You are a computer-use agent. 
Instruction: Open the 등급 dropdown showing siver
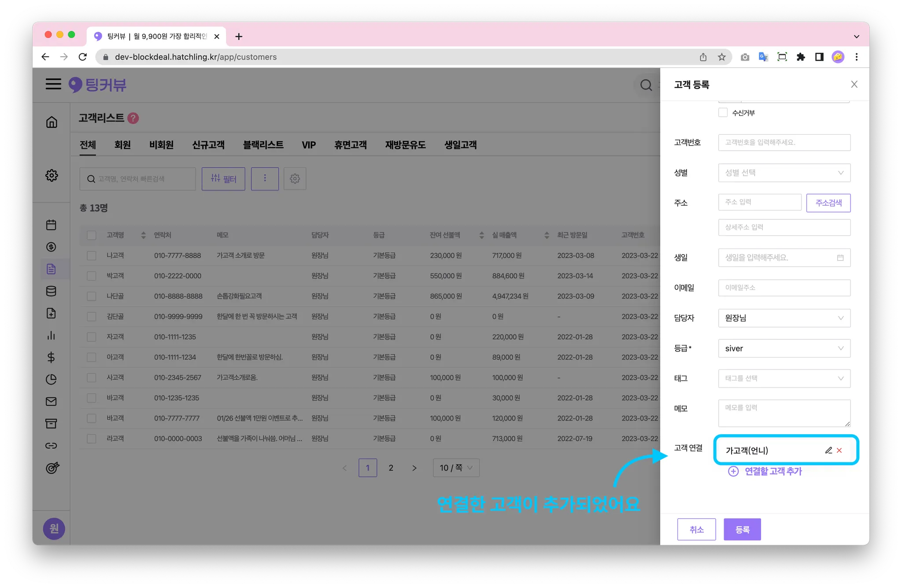coord(784,348)
